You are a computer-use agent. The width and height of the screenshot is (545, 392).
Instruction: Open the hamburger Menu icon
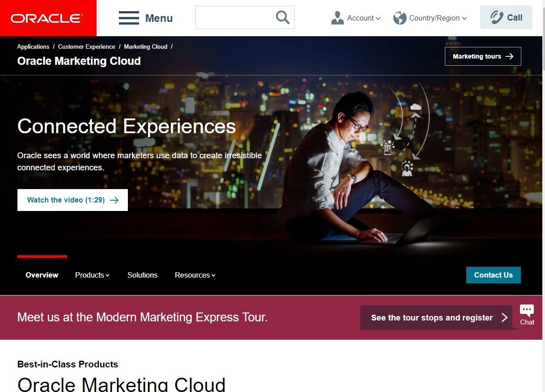(129, 18)
